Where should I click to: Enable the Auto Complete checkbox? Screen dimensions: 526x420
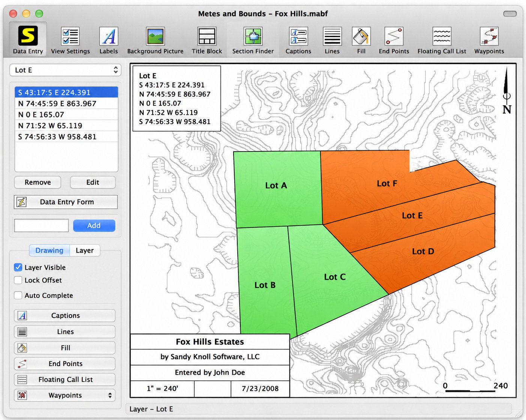18,295
